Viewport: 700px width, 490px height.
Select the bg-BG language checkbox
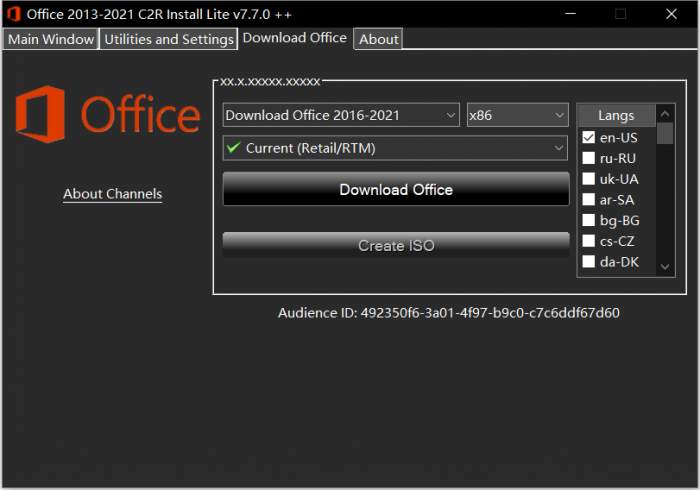pyautogui.click(x=588, y=220)
